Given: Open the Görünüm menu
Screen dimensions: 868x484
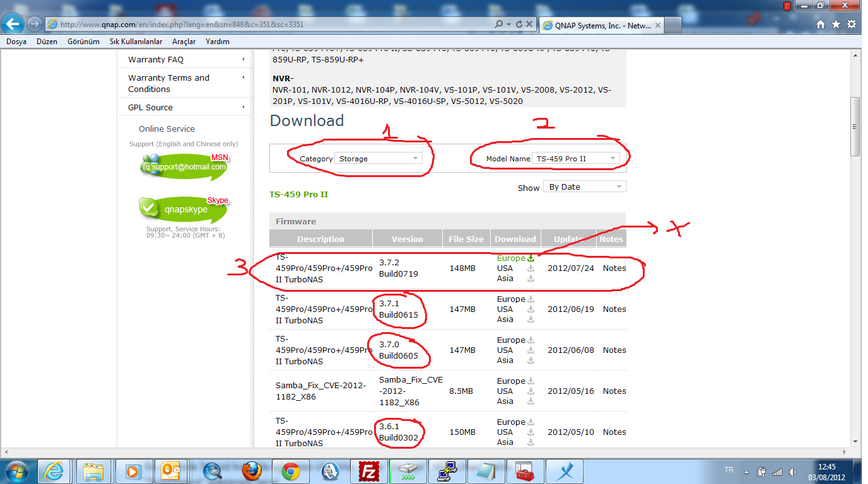Looking at the screenshot, I should pyautogui.click(x=84, y=42).
